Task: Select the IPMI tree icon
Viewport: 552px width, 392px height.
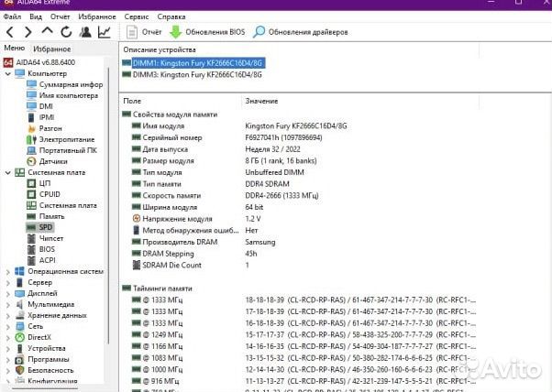Action: click(x=31, y=117)
